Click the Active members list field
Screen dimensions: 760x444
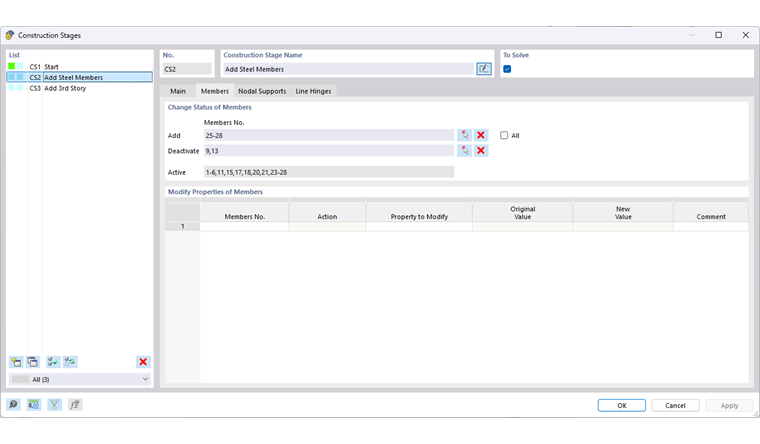click(x=329, y=172)
